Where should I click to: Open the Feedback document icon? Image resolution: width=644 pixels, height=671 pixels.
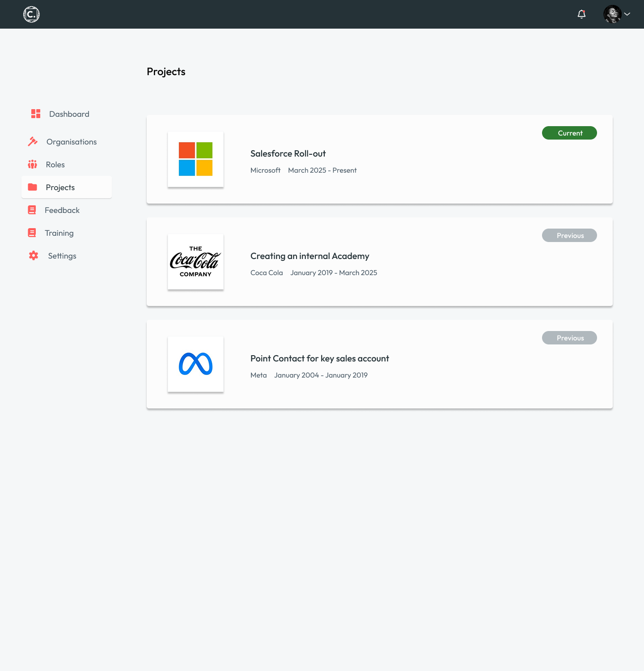32,210
